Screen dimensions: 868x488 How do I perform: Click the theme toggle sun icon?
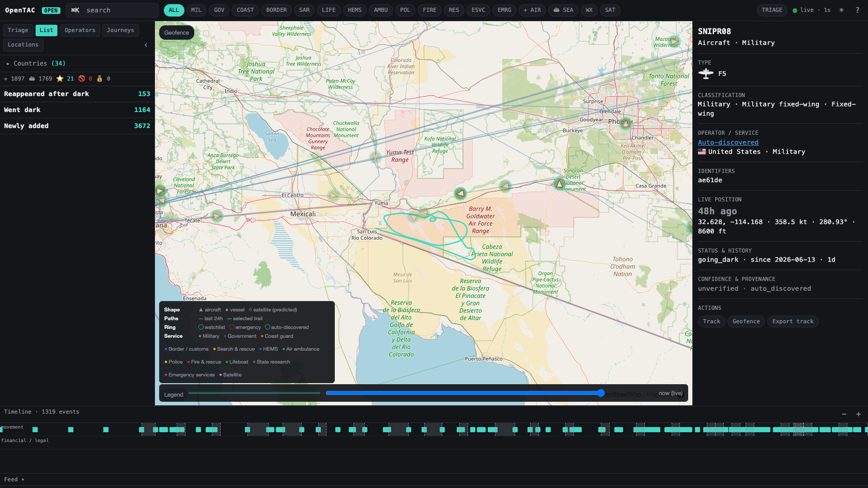(x=841, y=10)
